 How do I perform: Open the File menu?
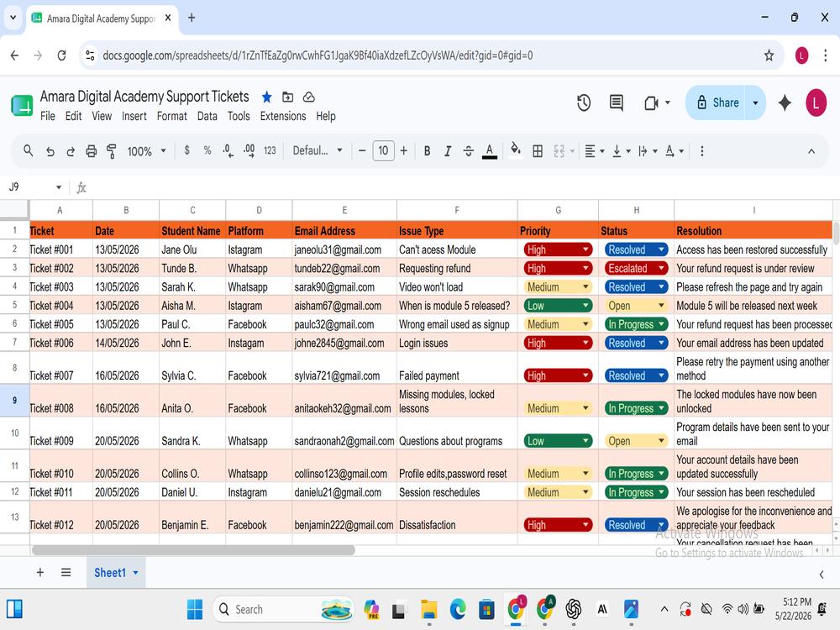click(x=48, y=116)
